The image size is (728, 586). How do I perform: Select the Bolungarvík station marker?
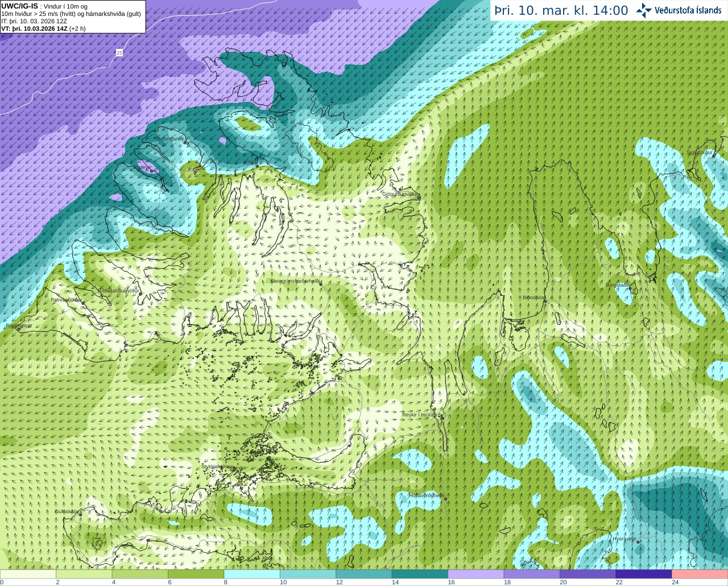[x=185, y=142]
